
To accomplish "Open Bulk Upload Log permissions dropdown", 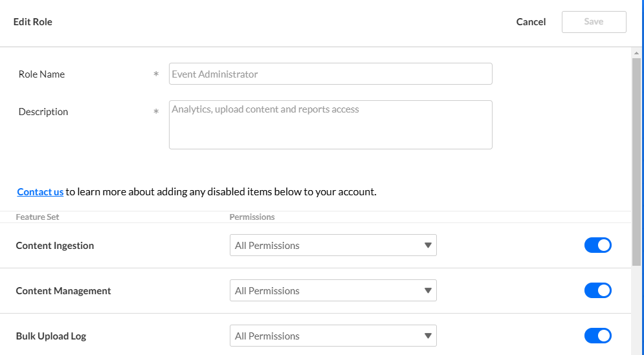I will [333, 336].
